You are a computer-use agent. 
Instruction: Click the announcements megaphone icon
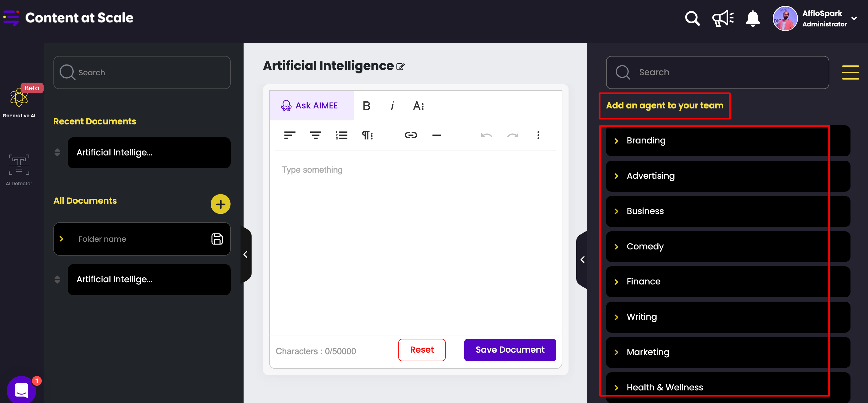click(x=722, y=18)
